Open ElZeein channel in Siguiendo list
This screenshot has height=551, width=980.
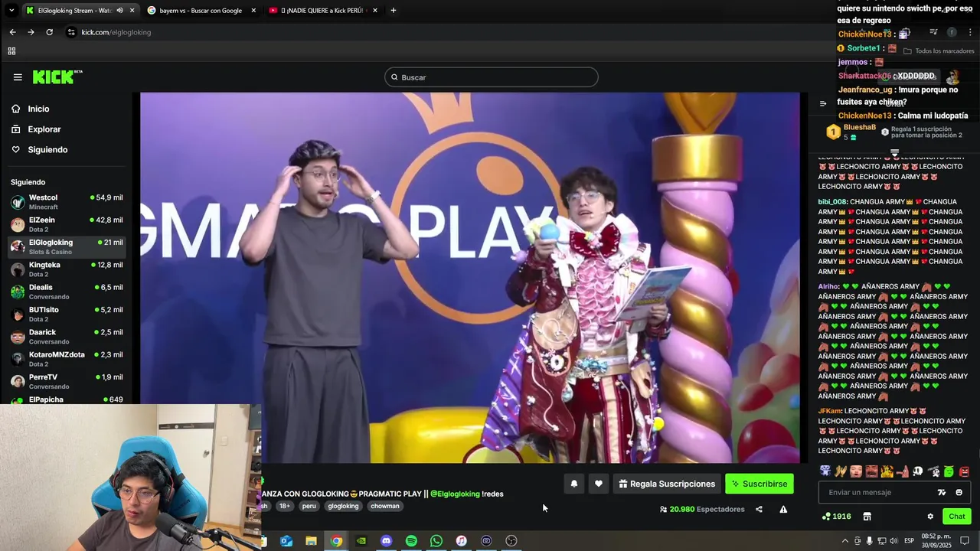point(66,224)
